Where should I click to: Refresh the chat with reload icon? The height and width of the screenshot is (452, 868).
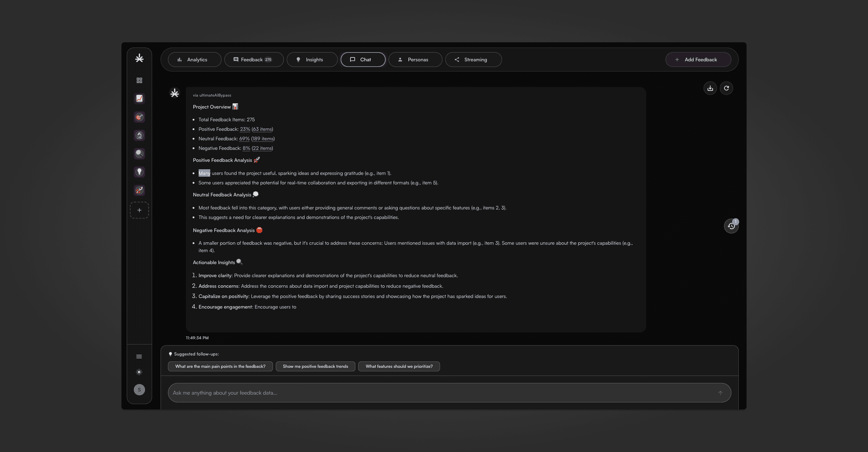click(x=726, y=88)
